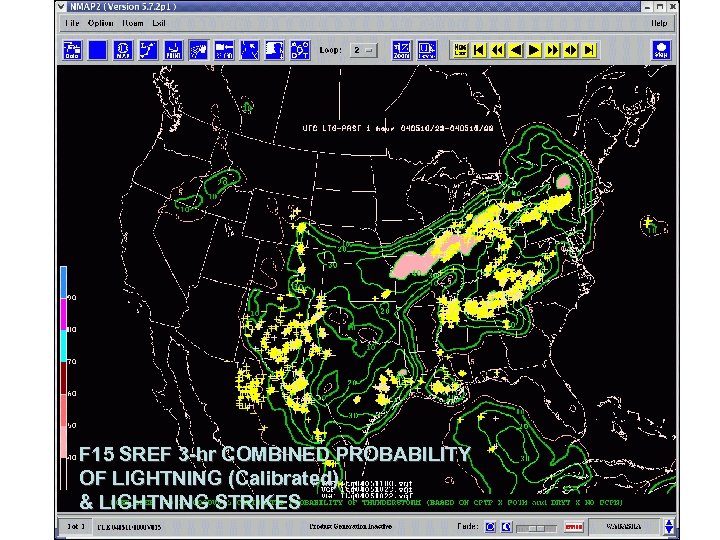Select the locator arrows tool

[x=249, y=50]
